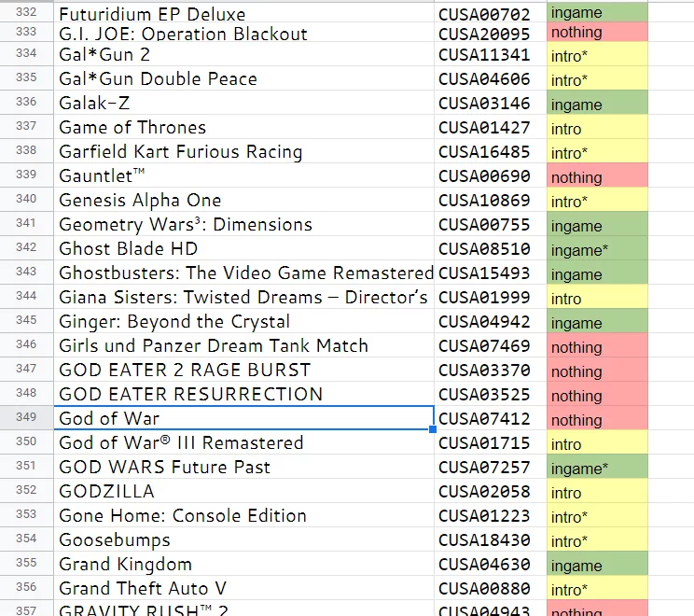Image resolution: width=694 pixels, height=616 pixels.
Task: Click the 'Gauntlet™' cell
Action: [x=243, y=175]
